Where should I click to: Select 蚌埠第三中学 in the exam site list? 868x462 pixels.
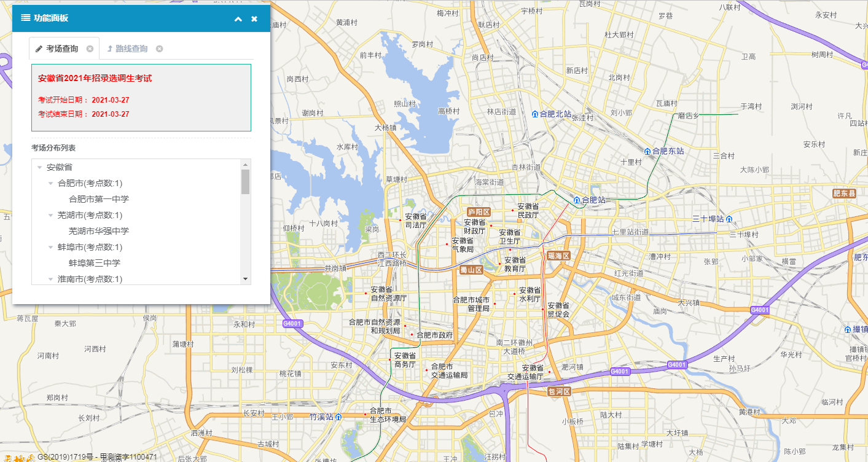click(x=95, y=263)
